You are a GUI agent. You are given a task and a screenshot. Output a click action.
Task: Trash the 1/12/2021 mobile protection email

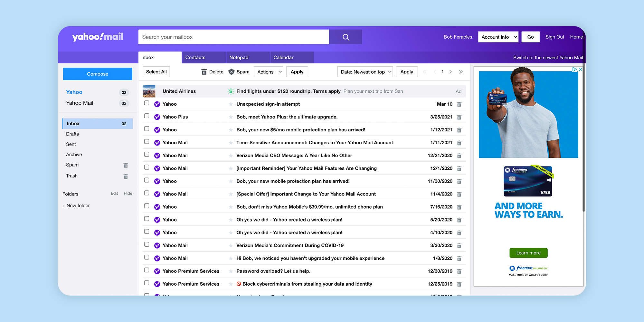tap(459, 130)
